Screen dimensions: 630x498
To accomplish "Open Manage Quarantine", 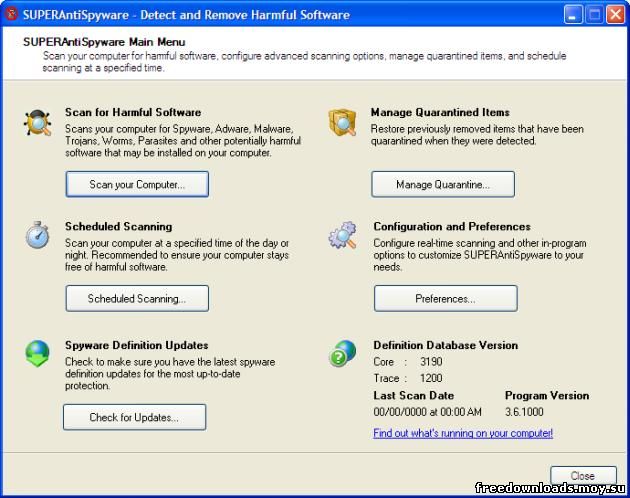I will click(442, 185).
